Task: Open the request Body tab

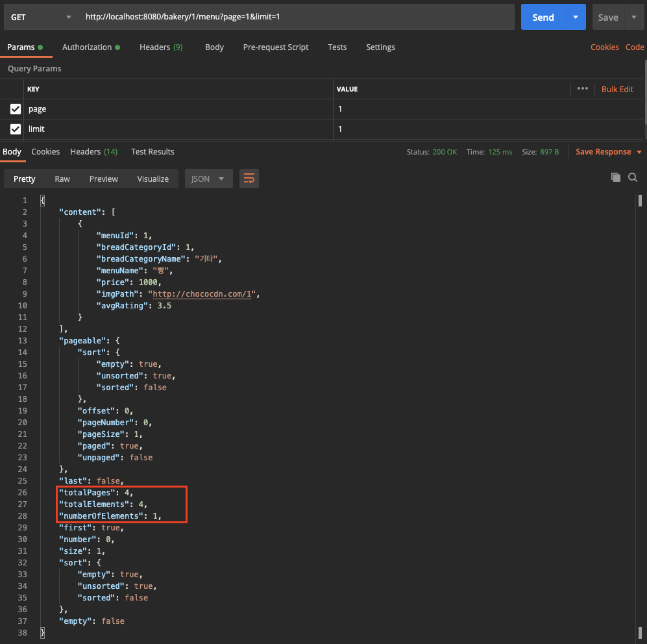Action: tap(214, 47)
